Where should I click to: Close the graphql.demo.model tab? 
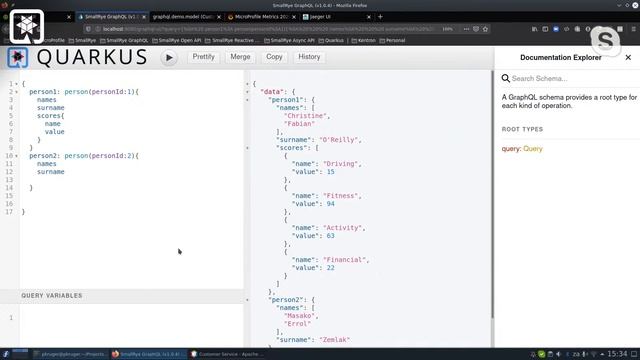tap(219, 17)
